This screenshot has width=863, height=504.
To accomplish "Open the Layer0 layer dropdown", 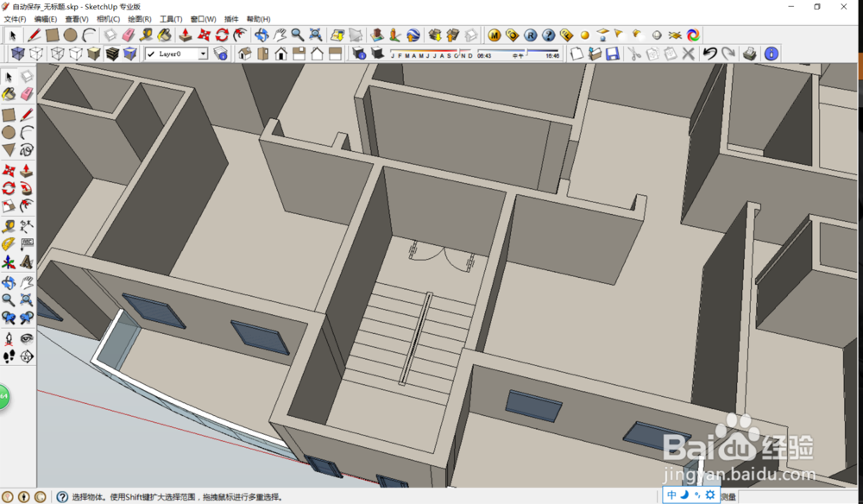I will pyautogui.click(x=203, y=54).
